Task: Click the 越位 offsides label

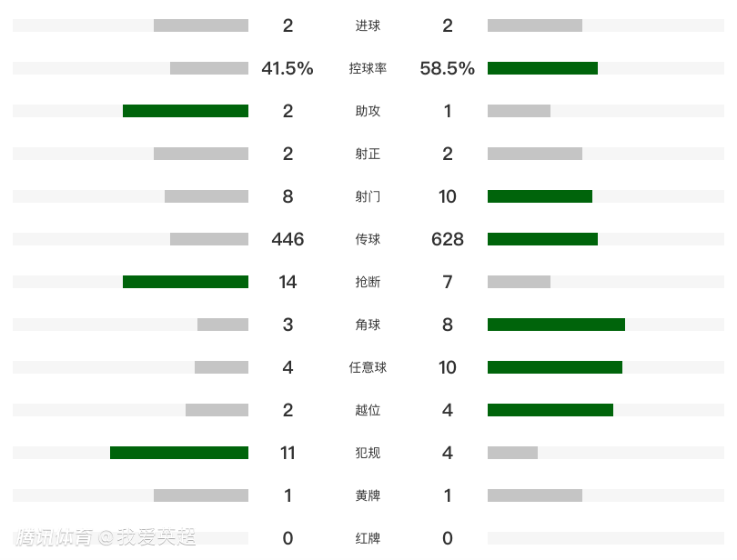Action: [x=368, y=410]
